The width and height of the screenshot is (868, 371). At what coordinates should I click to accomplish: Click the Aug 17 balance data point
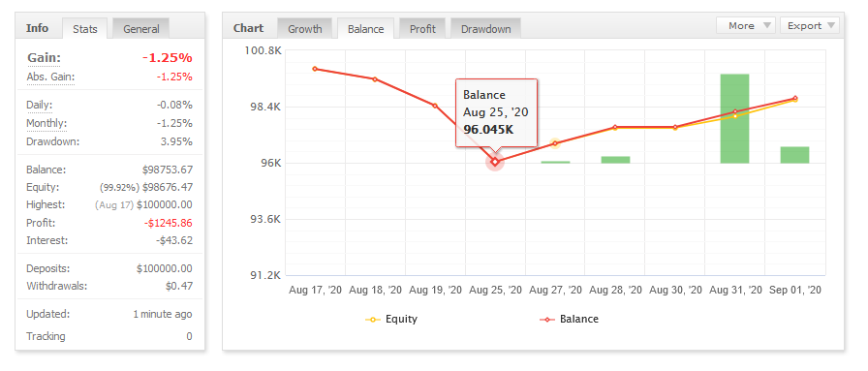pos(315,69)
